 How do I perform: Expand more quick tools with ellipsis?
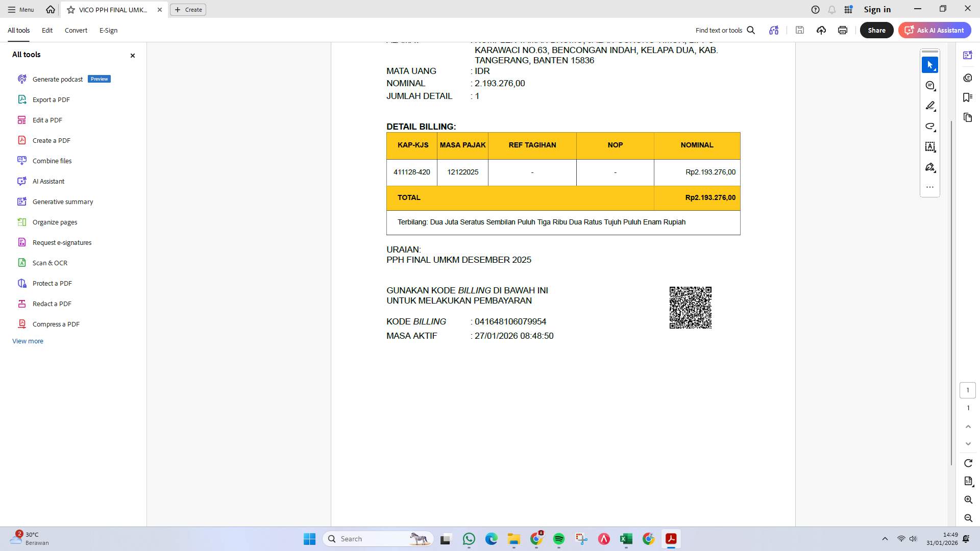(x=930, y=187)
